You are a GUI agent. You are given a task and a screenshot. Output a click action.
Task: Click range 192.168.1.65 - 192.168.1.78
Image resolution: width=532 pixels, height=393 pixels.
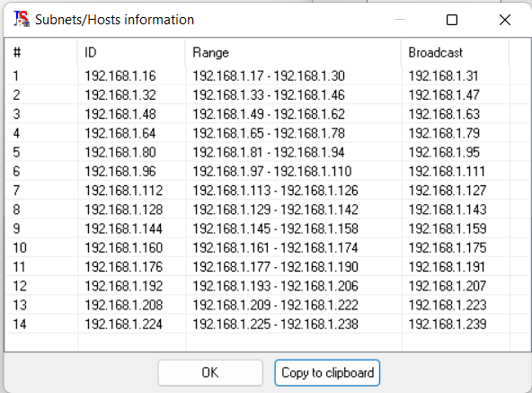269,133
